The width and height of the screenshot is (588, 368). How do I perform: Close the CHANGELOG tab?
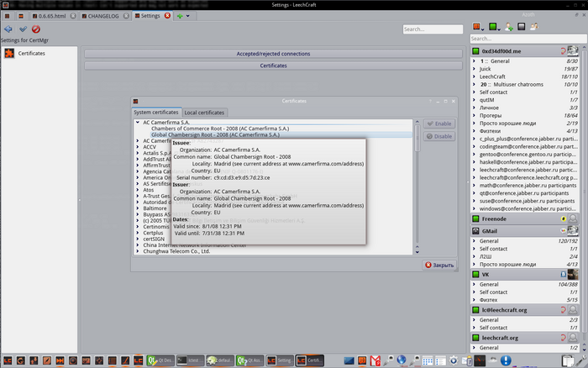tap(127, 15)
